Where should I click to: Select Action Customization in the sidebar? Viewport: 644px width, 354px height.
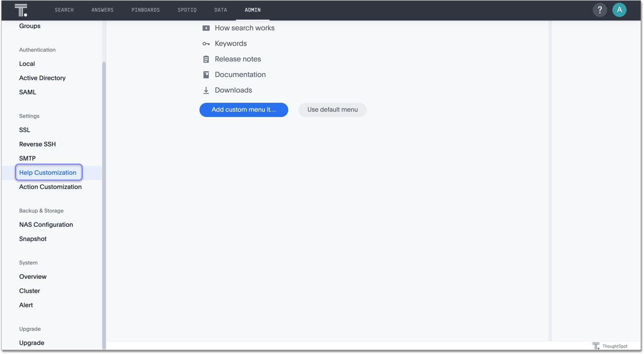coord(50,187)
